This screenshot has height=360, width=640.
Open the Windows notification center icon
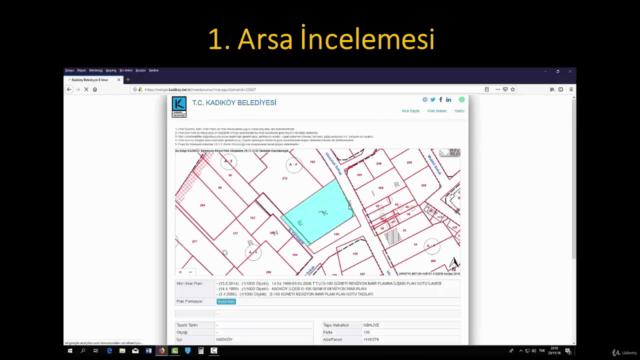568,351
